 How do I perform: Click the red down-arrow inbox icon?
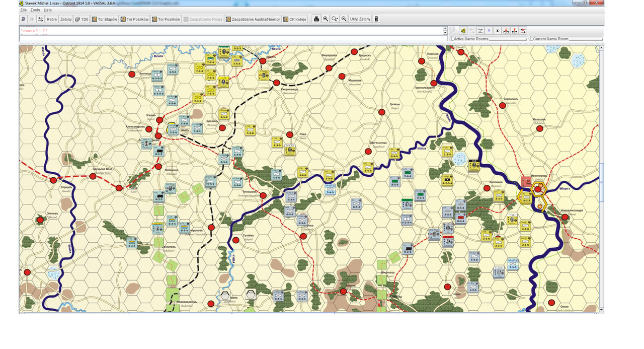click(506, 31)
